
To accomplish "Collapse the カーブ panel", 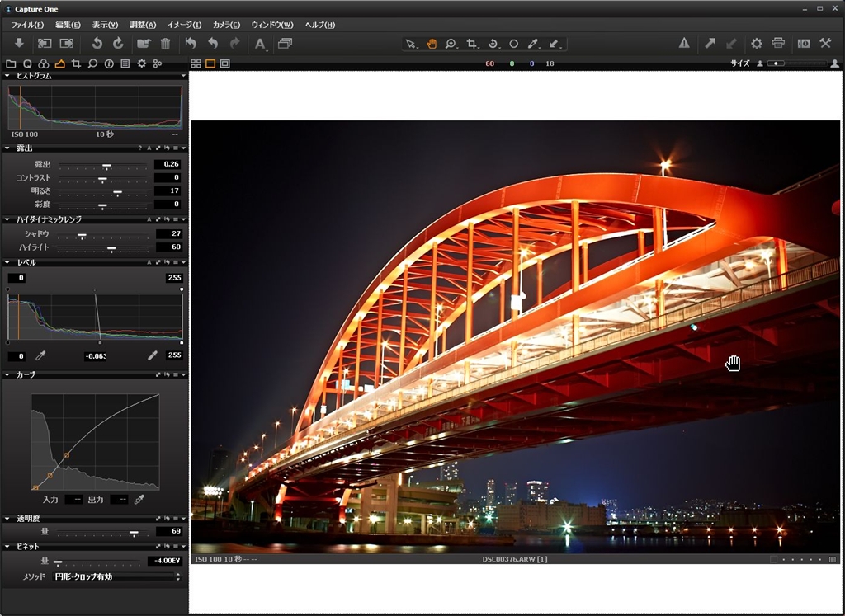I will 7,374.
